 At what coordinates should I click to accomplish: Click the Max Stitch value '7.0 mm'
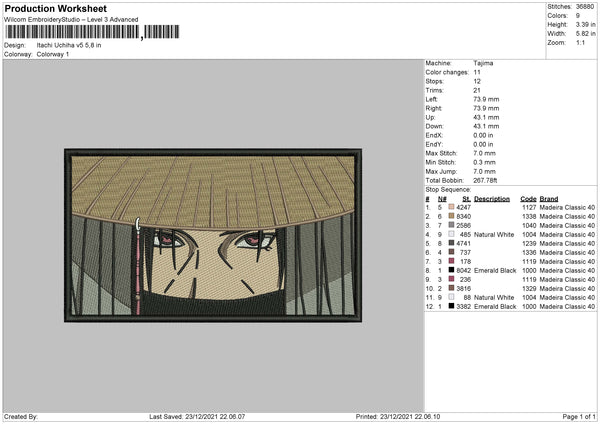click(x=484, y=153)
